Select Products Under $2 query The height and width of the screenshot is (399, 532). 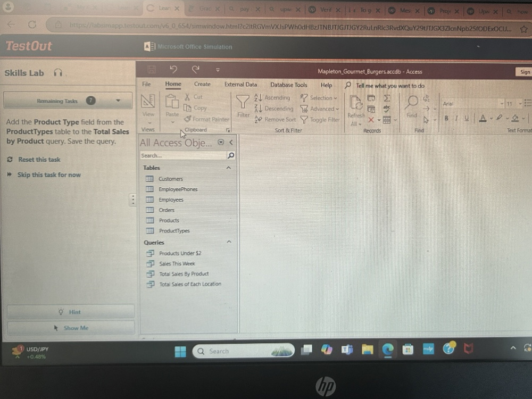[x=180, y=253]
